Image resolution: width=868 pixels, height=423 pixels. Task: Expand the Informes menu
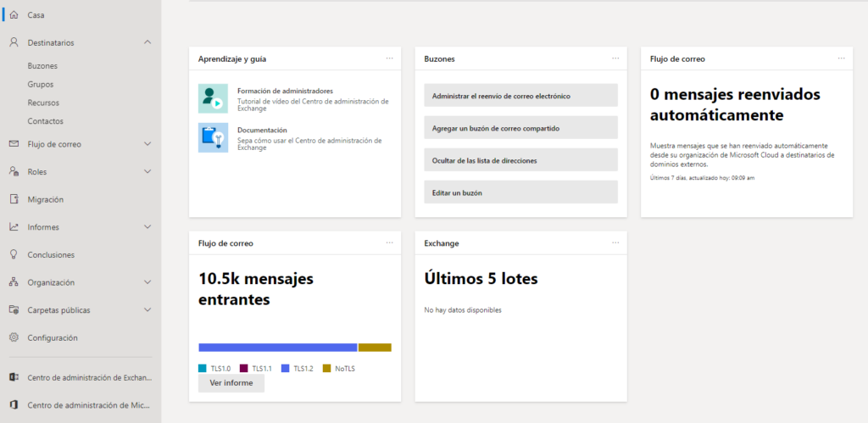pyautogui.click(x=147, y=227)
